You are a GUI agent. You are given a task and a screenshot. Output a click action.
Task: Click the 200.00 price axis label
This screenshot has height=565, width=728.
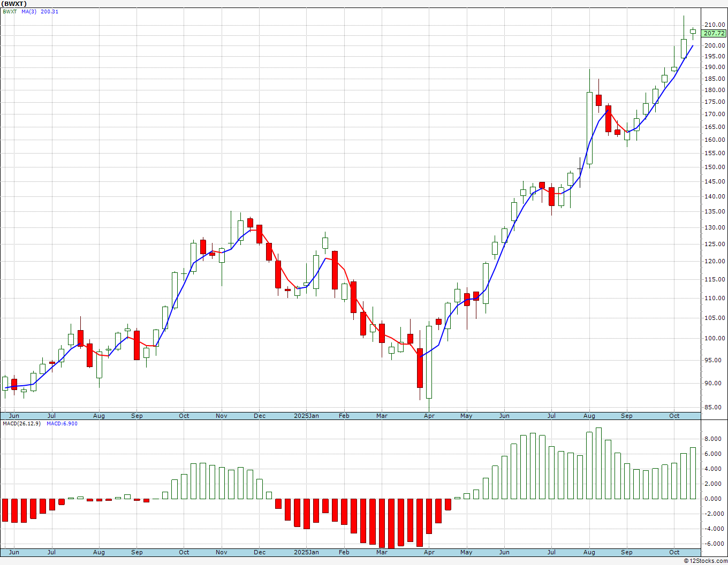(715, 45)
